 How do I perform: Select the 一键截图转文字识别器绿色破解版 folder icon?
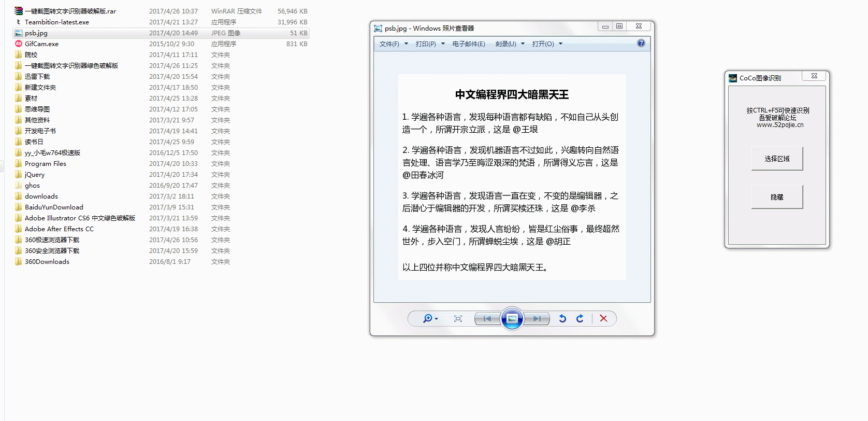tap(19, 65)
